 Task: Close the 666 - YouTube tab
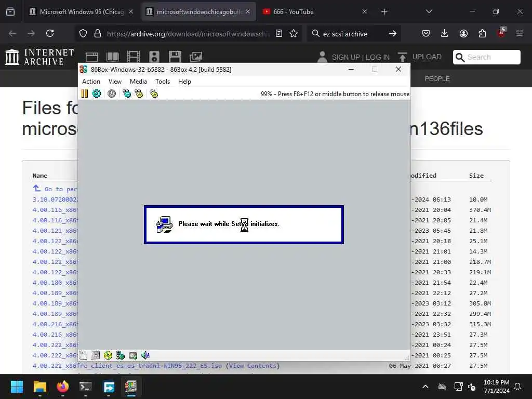(x=364, y=11)
